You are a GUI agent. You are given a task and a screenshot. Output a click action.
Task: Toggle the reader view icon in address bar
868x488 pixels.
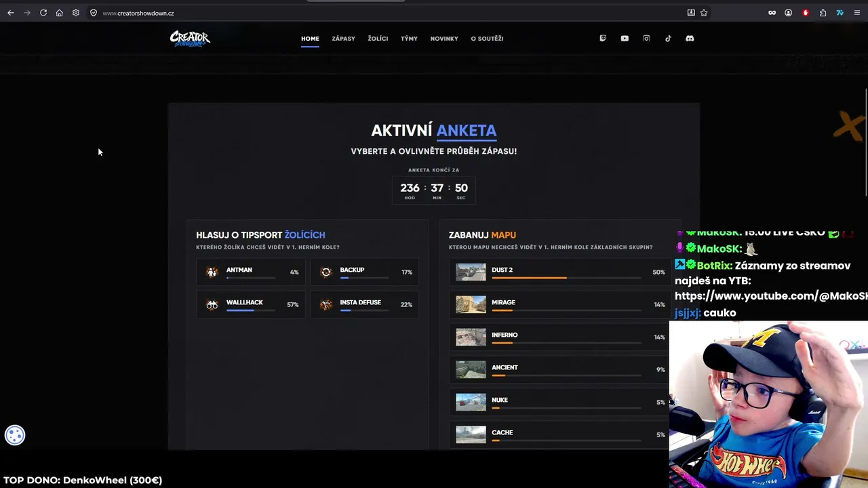691,13
